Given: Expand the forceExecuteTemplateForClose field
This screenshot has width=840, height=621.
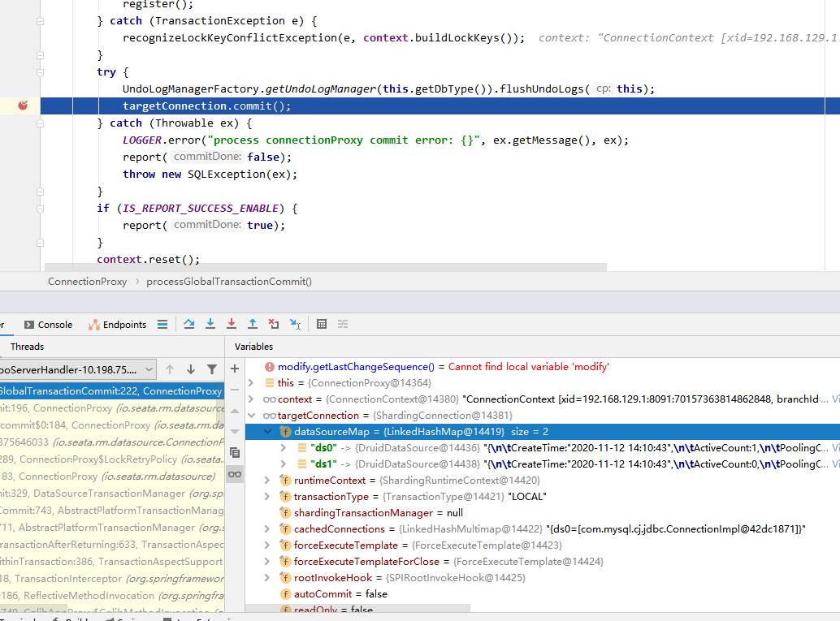Looking at the screenshot, I should point(267,561).
